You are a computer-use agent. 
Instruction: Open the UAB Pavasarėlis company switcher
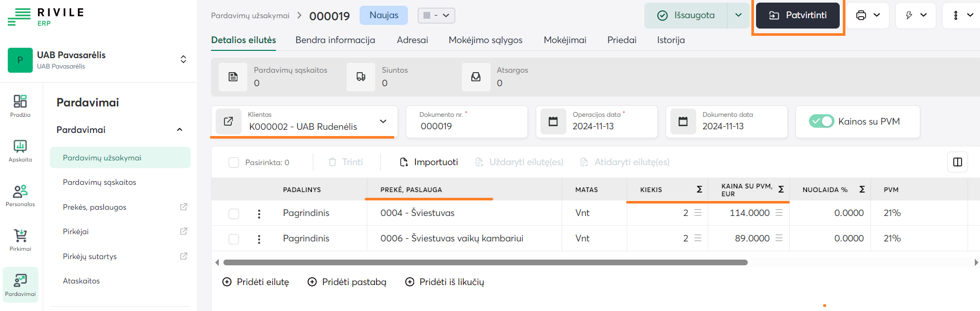pos(183,59)
